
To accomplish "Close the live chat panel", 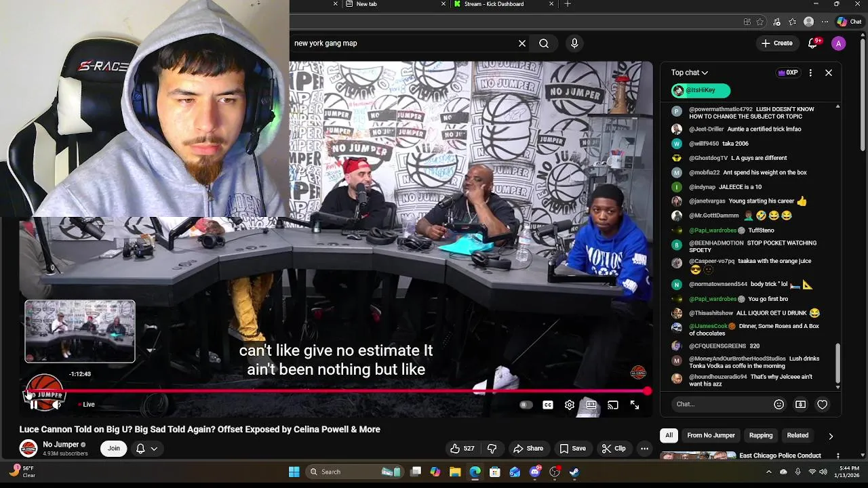I will [829, 73].
